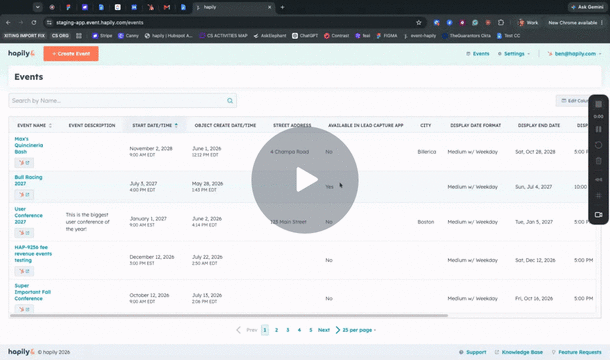Open the Chrome Work profile menu
This screenshot has height=360, width=610.
click(x=528, y=23)
